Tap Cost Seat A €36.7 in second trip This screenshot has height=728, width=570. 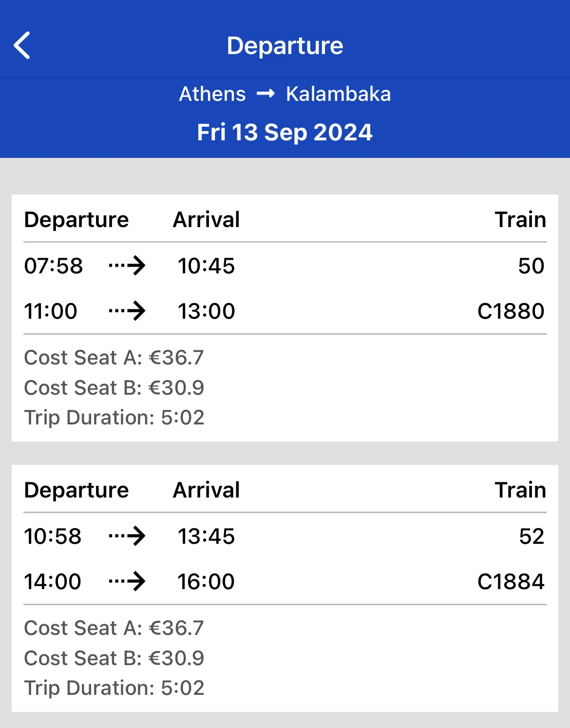point(114,628)
